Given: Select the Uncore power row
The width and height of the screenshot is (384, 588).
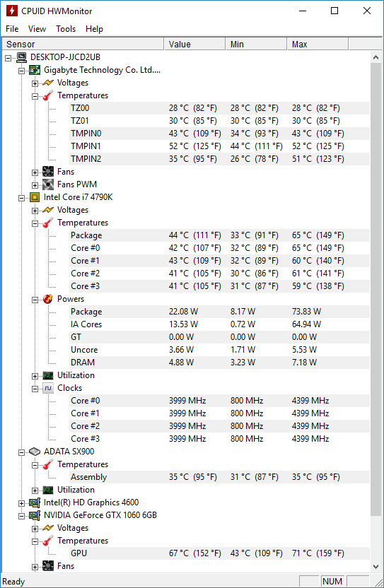Looking at the screenshot, I should coord(220,350).
